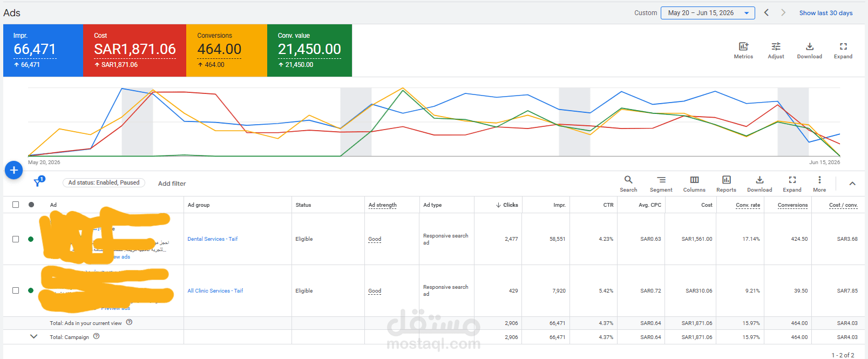Collapse the chart with the chevron

click(x=852, y=184)
